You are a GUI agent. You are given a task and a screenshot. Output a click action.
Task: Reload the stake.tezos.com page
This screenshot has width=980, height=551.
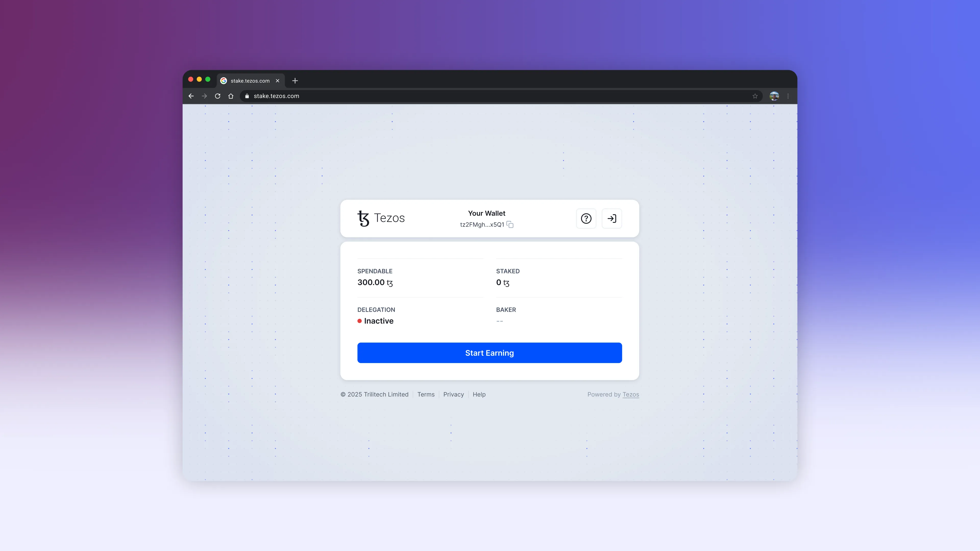(x=218, y=96)
